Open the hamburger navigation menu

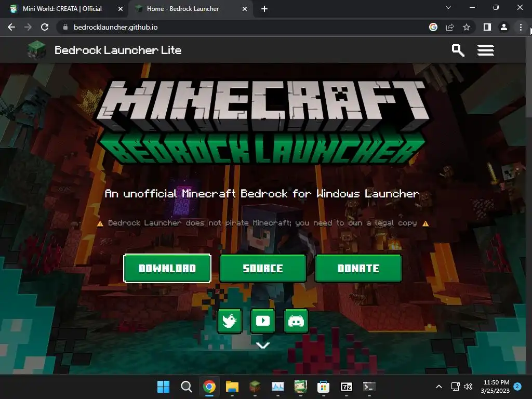click(486, 50)
